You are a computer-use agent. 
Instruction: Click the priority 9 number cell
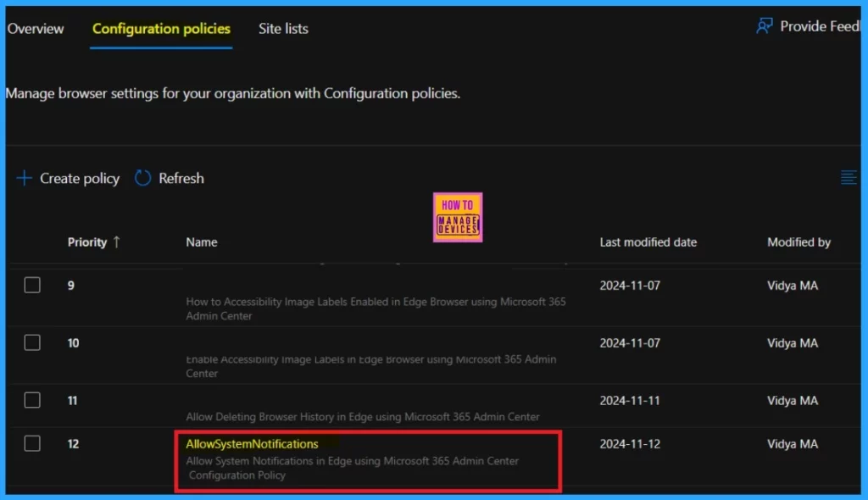click(71, 285)
